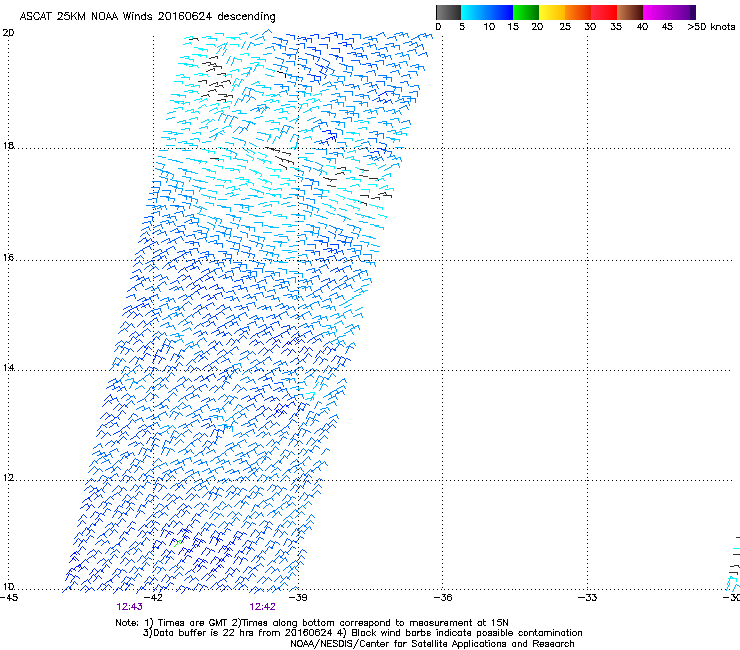Click the longitude label '-36'
Screen dimensions: 740x650
[x=443, y=598]
